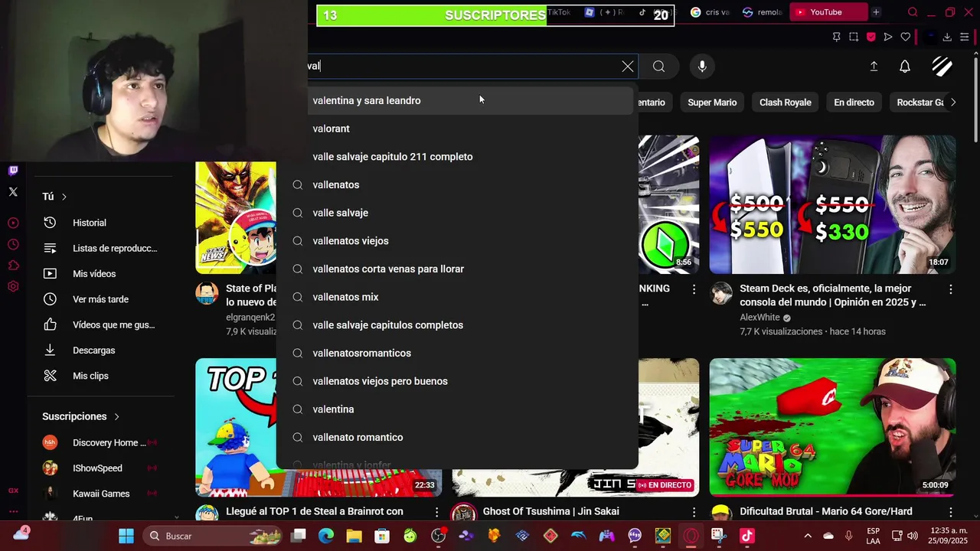Open browser downloads icon
This screenshot has width=980, height=551.
947,37
